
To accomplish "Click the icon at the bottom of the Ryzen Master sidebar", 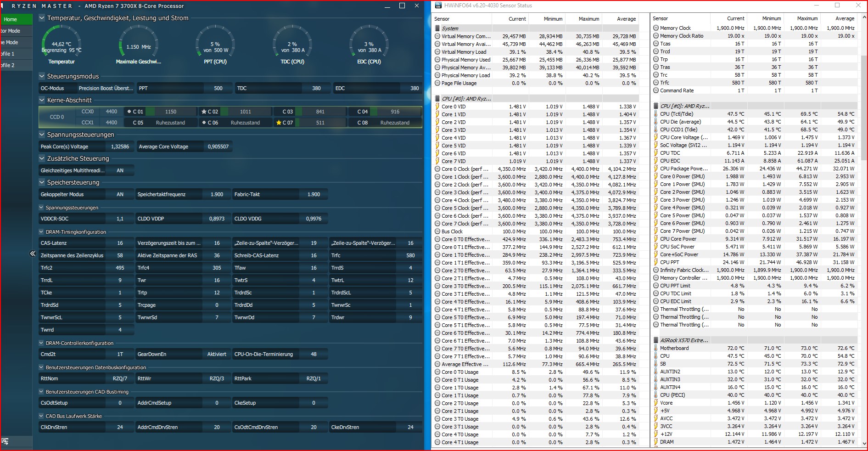I will [5, 441].
